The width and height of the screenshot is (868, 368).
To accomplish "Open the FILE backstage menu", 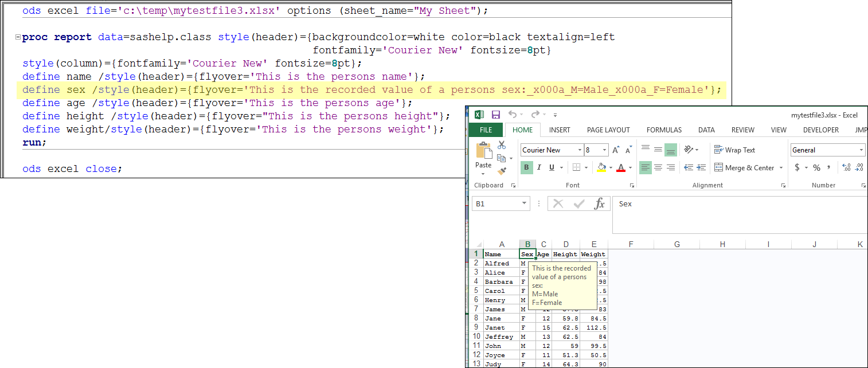I will click(x=486, y=130).
